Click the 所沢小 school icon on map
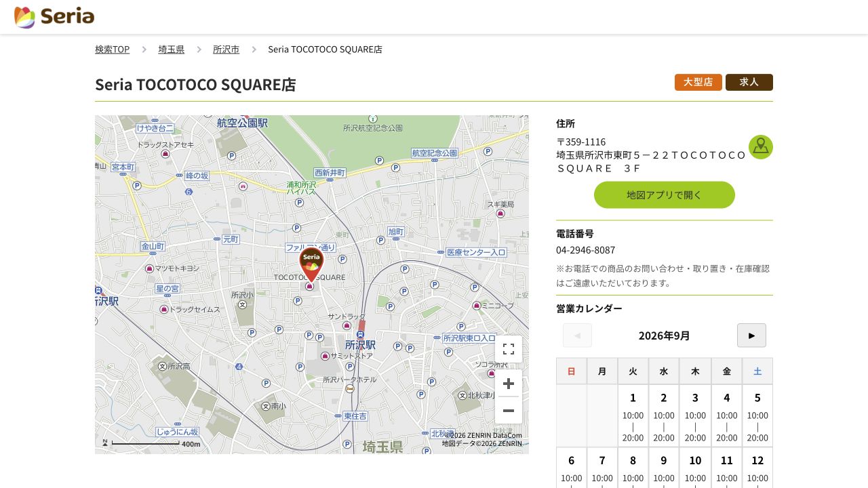The height and width of the screenshot is (488, 868). [x=242, y=304]
